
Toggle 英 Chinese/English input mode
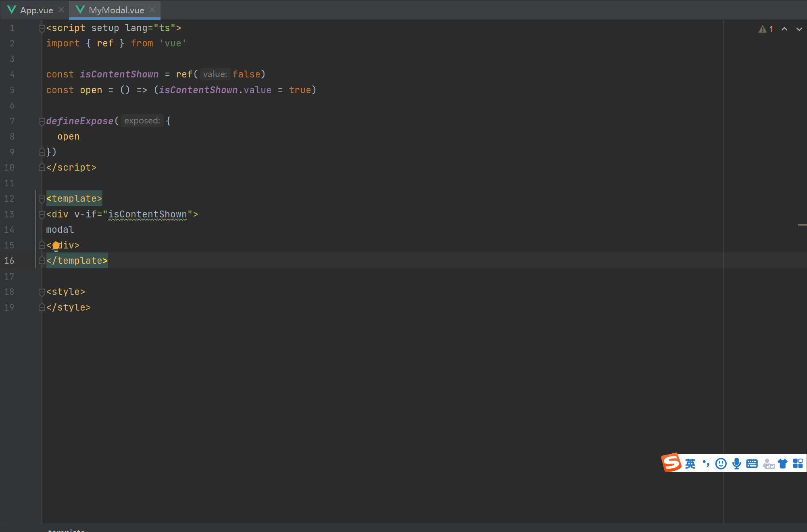690,463
